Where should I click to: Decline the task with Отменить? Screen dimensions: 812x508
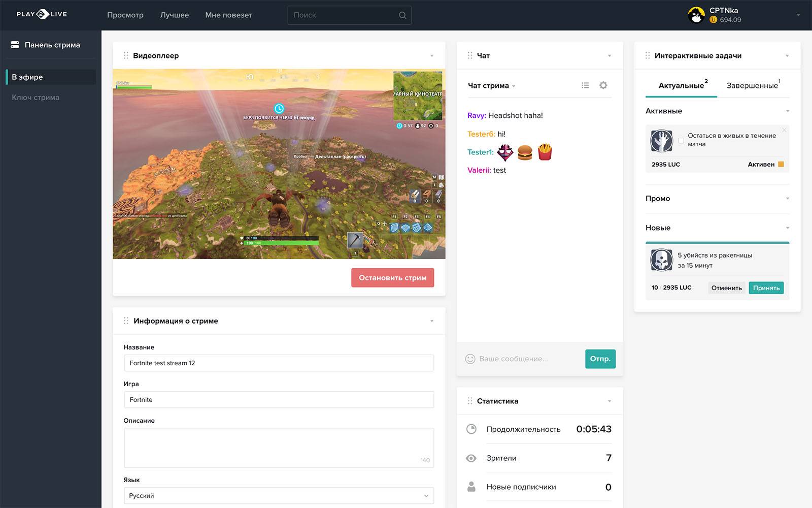[x=726, y=288]
